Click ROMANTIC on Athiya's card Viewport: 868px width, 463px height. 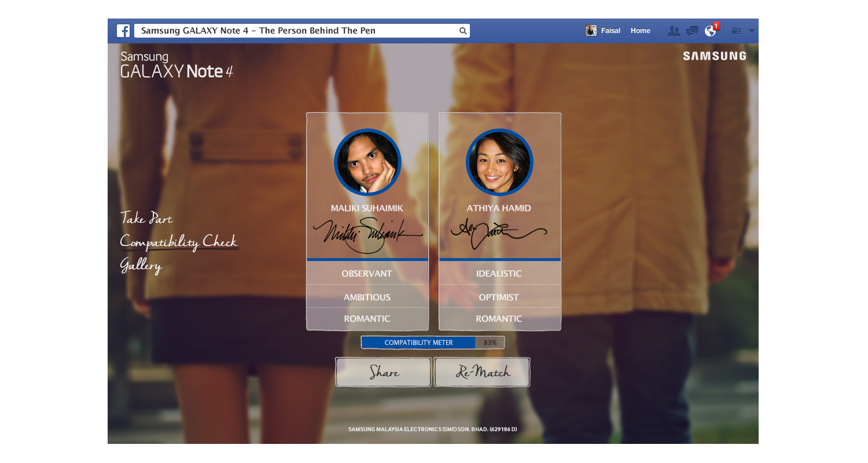click(499, 319)
